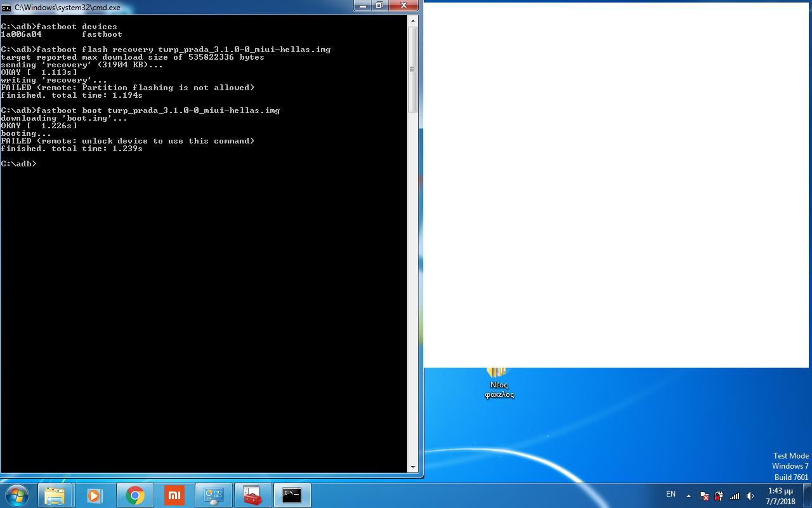
Task: Open the EN input language selector
Action: point(671,494)
